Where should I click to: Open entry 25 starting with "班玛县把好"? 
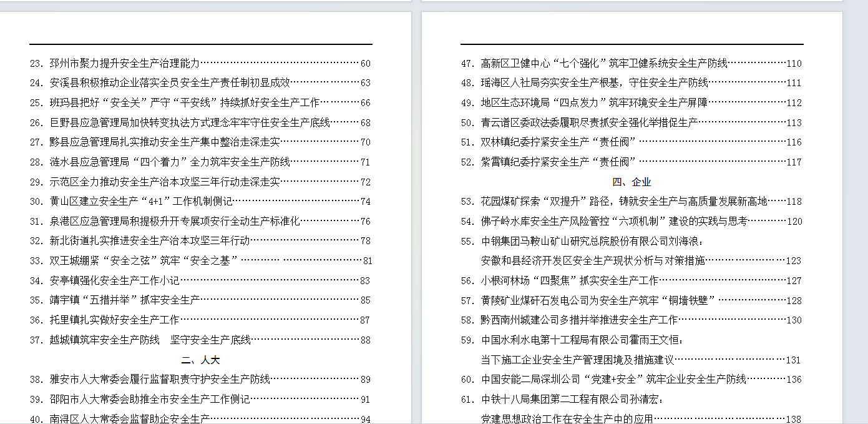click(200, 102)
